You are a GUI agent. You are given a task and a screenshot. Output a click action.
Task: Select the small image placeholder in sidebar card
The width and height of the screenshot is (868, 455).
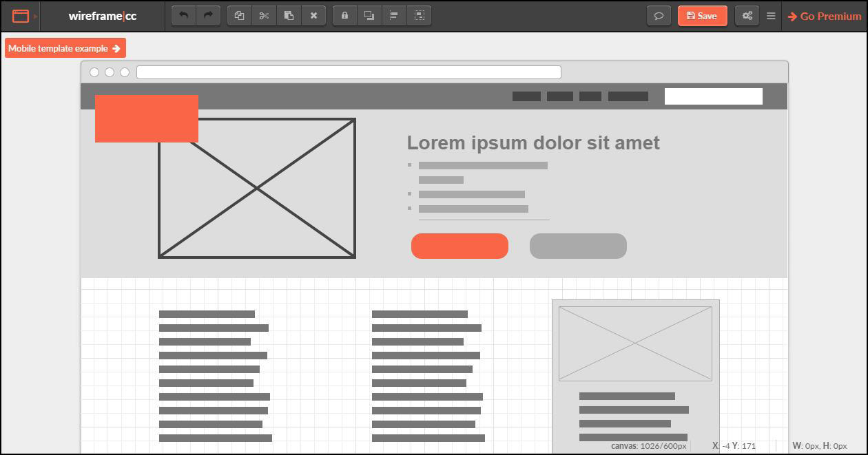click(x=635, y=343)
